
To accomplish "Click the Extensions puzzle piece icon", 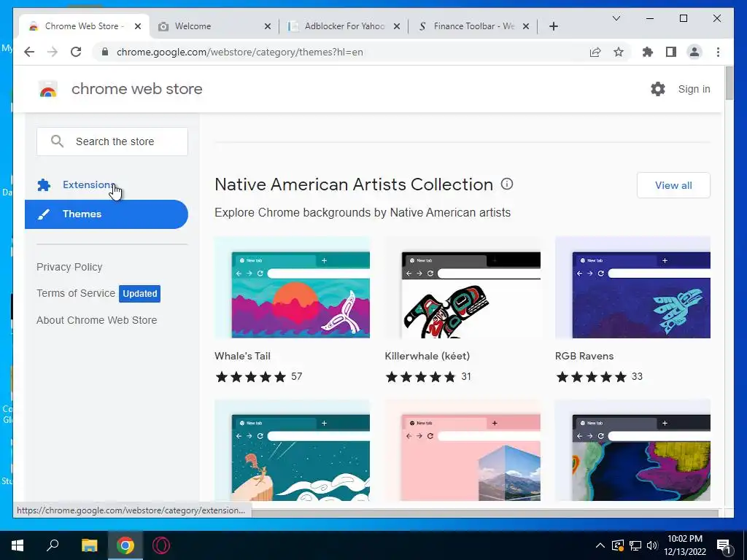I will (x=44, y=184).
